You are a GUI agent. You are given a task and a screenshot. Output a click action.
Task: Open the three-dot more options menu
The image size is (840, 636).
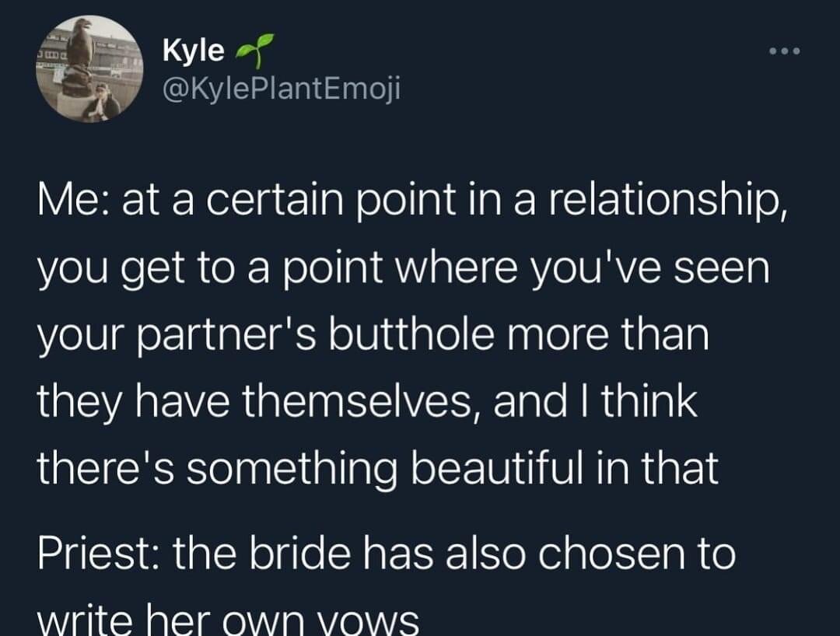coord(782,53)
